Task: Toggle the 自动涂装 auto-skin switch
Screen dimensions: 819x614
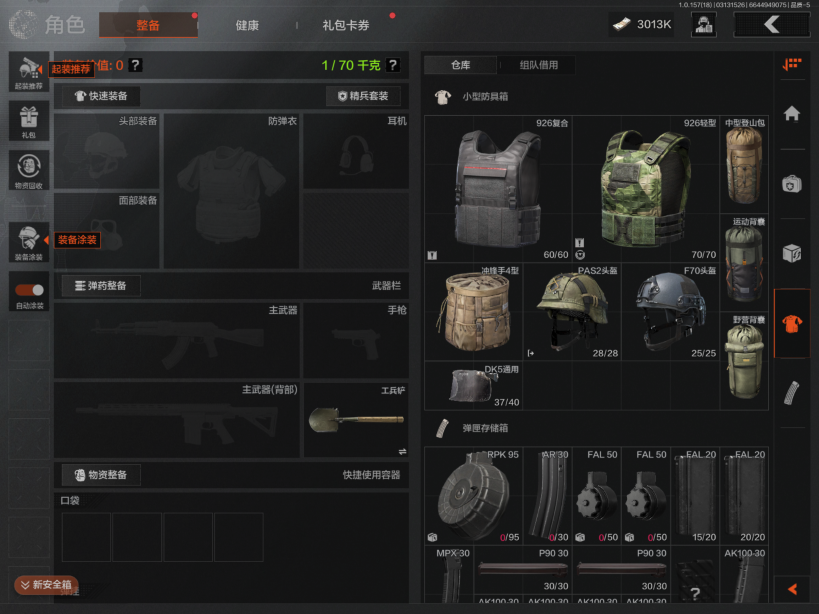Action: click(x=29, y=290)
